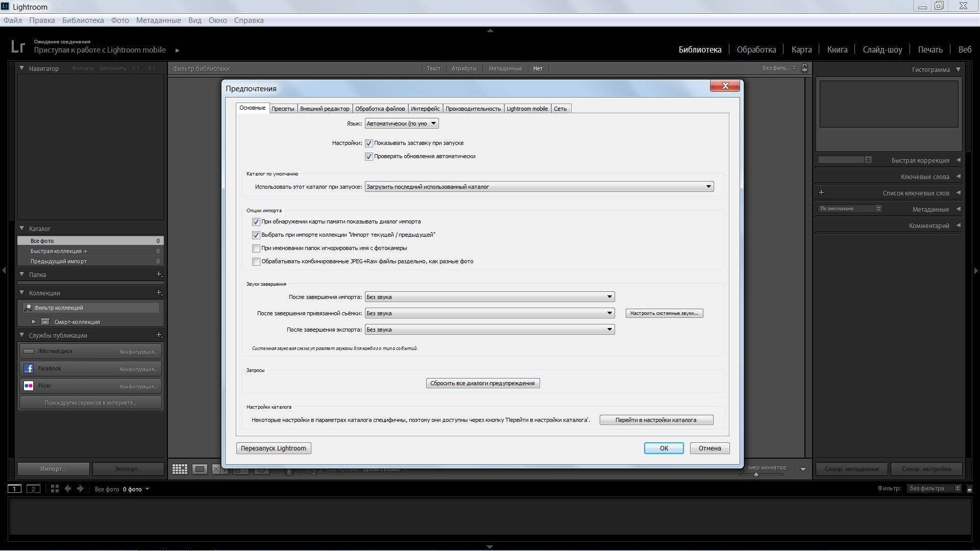Image resolution: width=980 pixels, height=551 pixels.
Task: Click go to catalog settings button
Action: 656,420
